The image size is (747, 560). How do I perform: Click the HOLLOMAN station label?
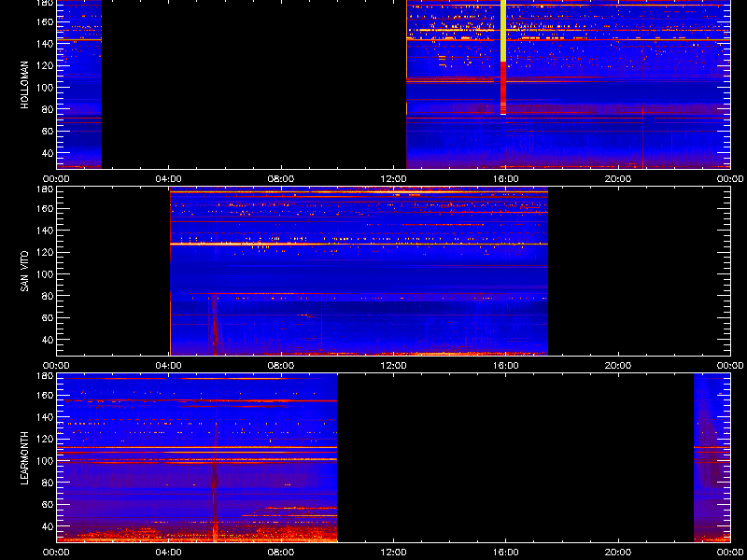click(24, 85)
